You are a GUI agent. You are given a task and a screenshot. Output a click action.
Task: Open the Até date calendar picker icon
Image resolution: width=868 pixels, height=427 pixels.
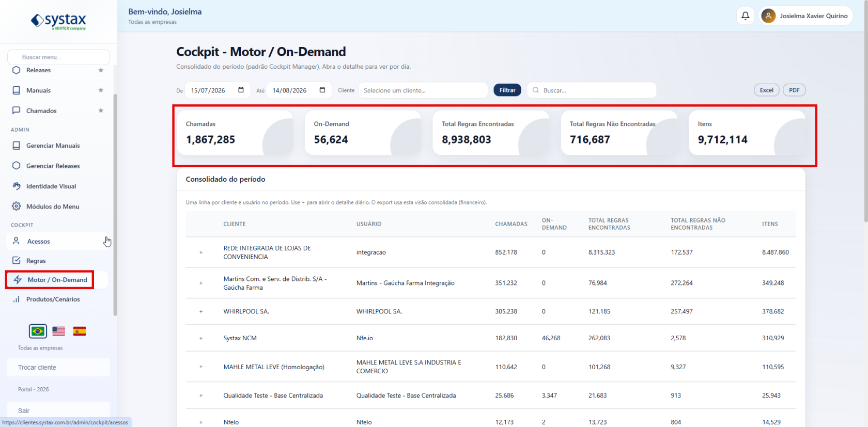(x=322, y=90)
